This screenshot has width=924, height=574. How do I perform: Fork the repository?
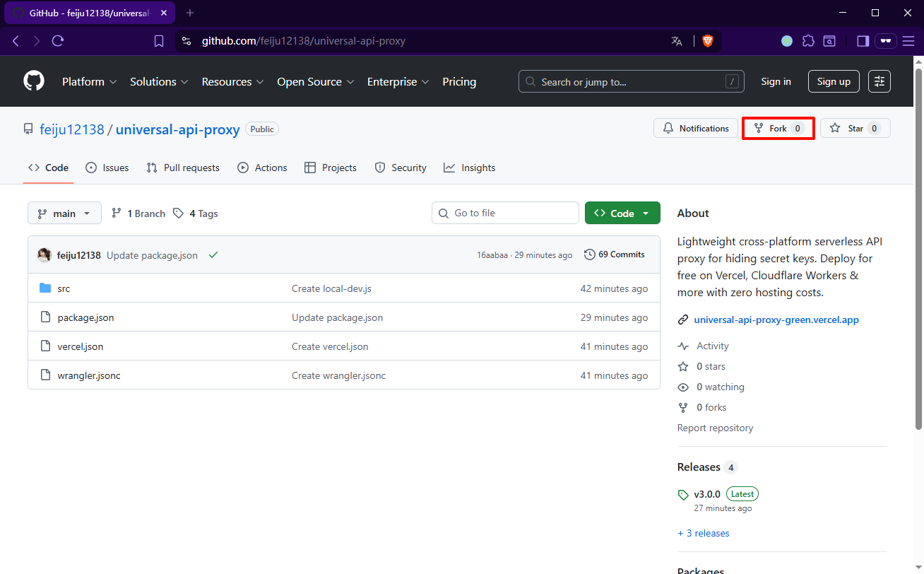[x=778, y=129]
